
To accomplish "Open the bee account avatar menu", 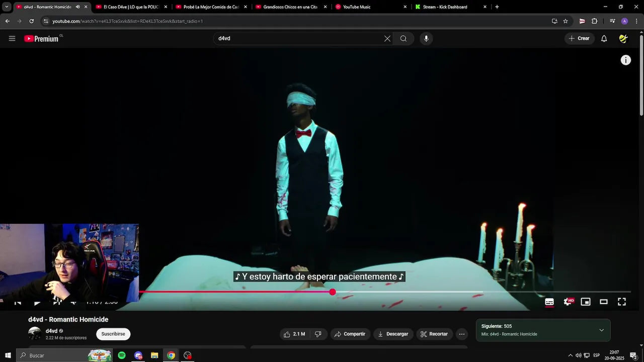I will 623,38.
